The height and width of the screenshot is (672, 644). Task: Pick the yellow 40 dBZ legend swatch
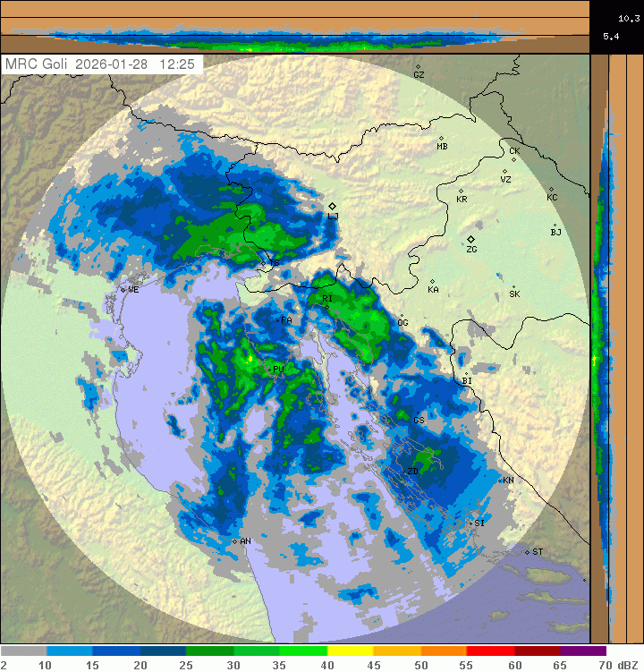[x=350, y=651]
